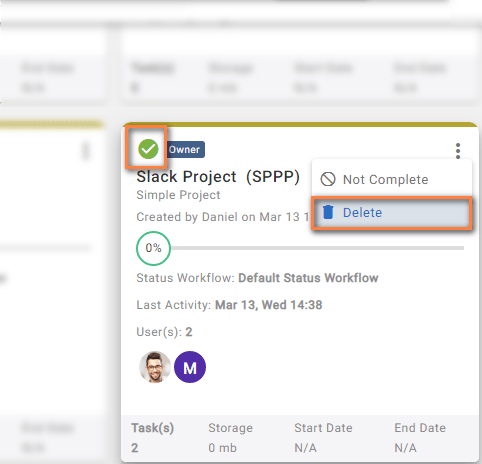Click the Not Complete circle-slash icon
The width and height of the screenshot is (482, 464).
(x=328, y=179)
